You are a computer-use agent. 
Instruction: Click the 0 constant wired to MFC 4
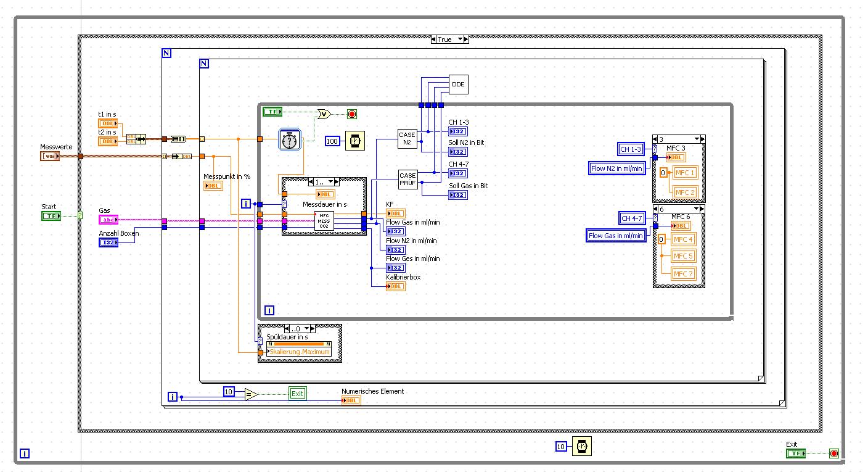(x=662, y=239)
